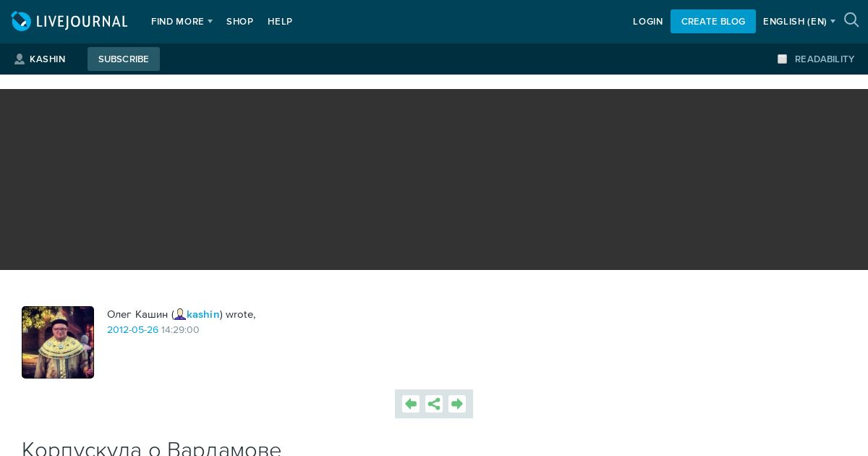
Task: Open the 2012-05-26 date link
Action: click(133, 330)
